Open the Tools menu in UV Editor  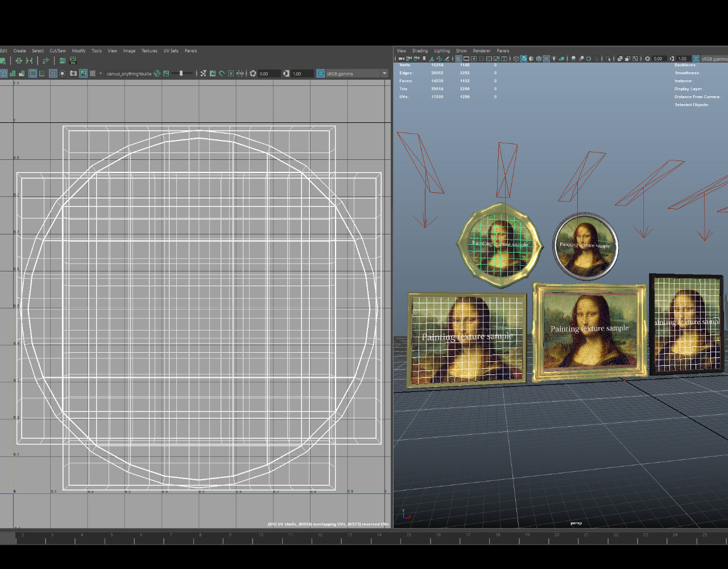coord(97,51)
